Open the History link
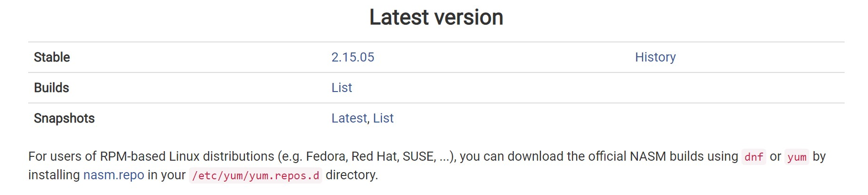The width and height of the screenshot is (868, 195). coord(655,57)
